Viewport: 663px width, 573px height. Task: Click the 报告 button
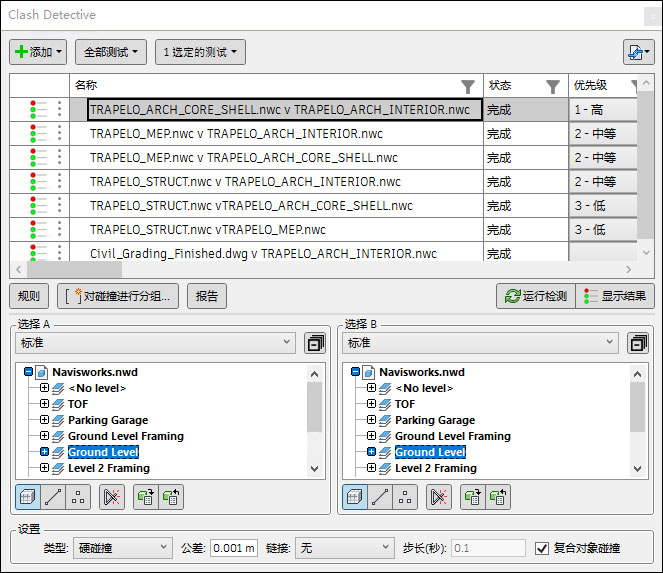pos(207,296)
